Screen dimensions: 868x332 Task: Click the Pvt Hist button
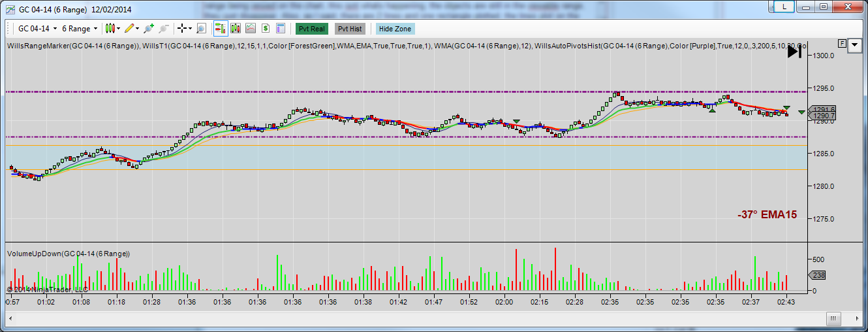[x=350, y=29]
